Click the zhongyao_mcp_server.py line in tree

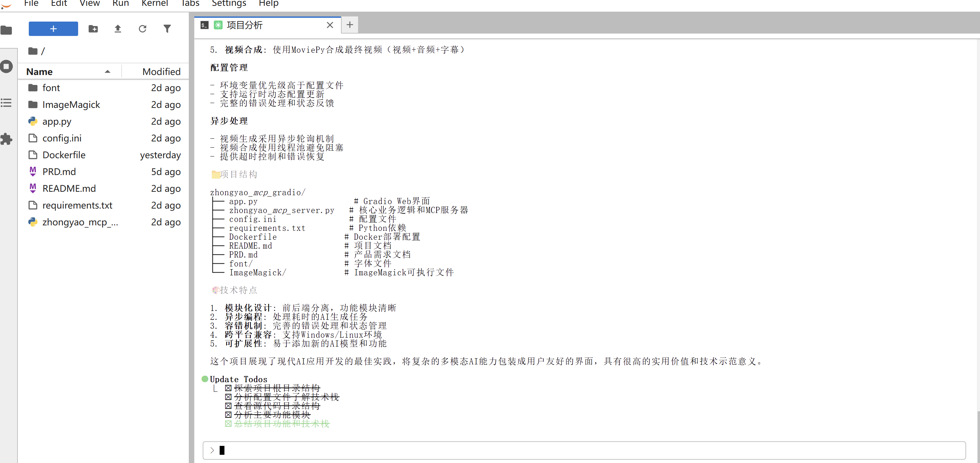tap(282, 210)
